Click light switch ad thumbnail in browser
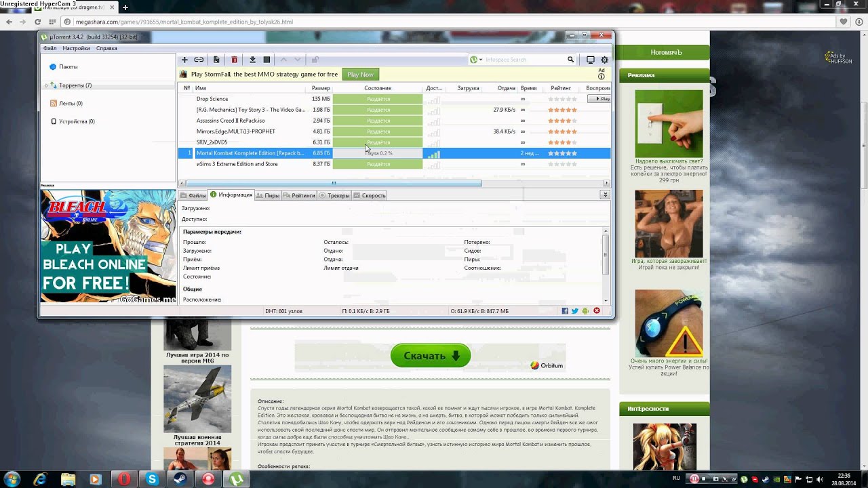 click(669, 123)
